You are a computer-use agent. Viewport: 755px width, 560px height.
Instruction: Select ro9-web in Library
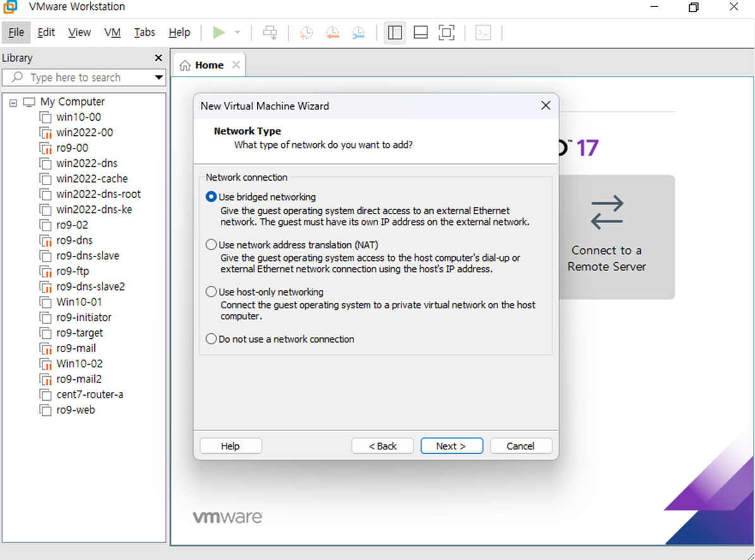tap(76, 410)
